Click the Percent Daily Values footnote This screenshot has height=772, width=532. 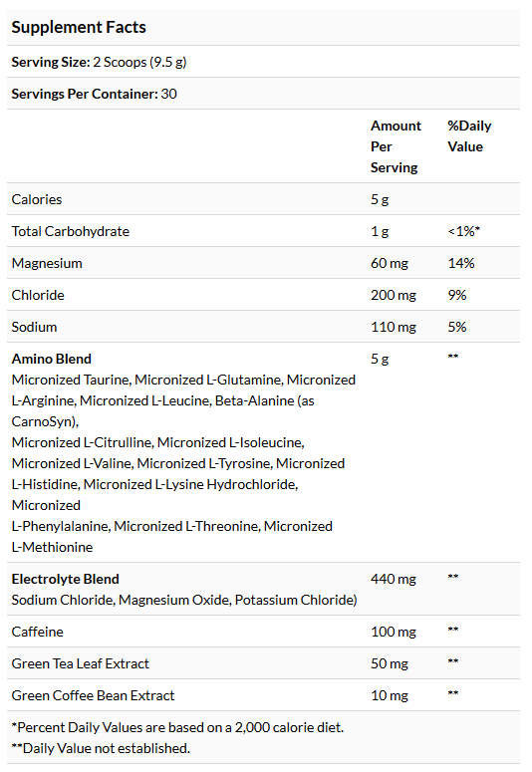coord(177,727)
